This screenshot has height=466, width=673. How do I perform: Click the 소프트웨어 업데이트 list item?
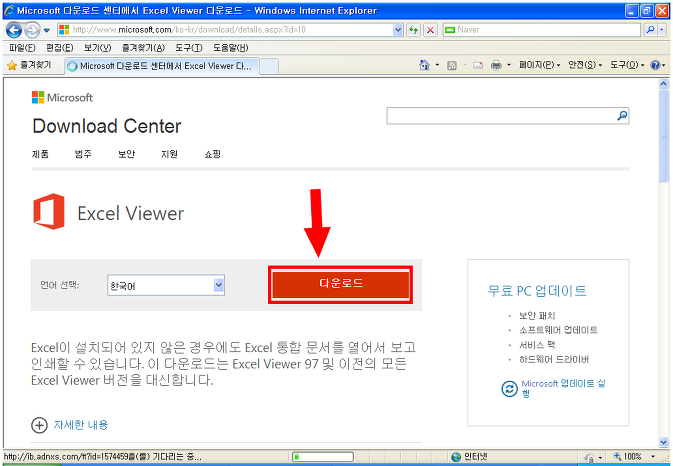558,330
